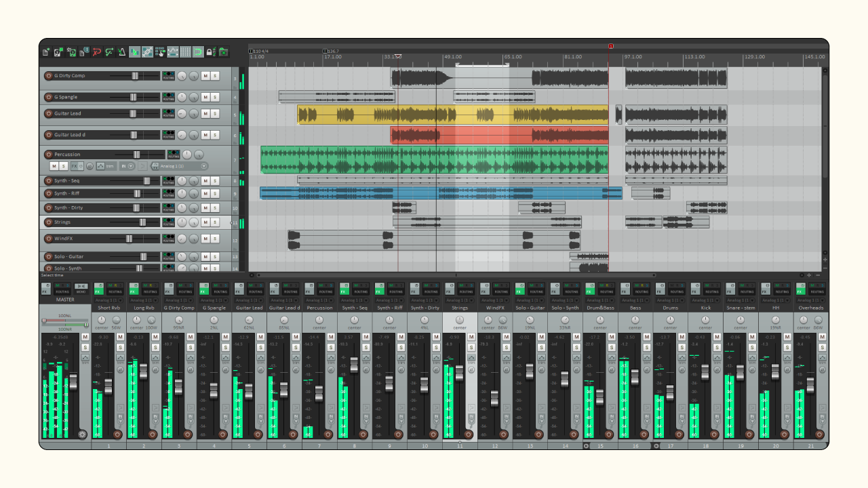Open master FX chain in mixer
868x488 pixels.
tap(46, 289)
